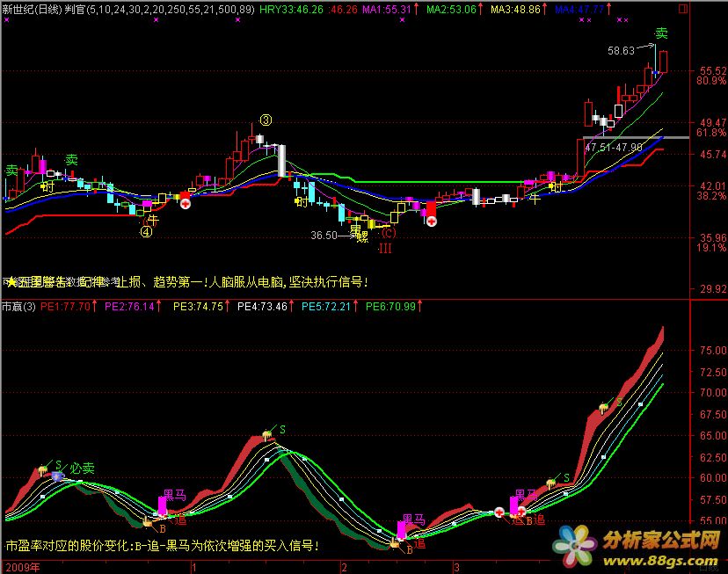This screenshot has height=574, width=728.
Task: Click the 61.8% Fibonacci level label
Action: click(x=711, y=133)
